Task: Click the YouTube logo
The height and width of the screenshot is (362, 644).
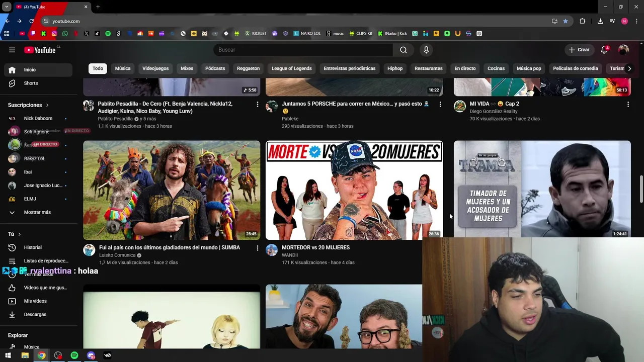Action: click(x=40, y=50)
